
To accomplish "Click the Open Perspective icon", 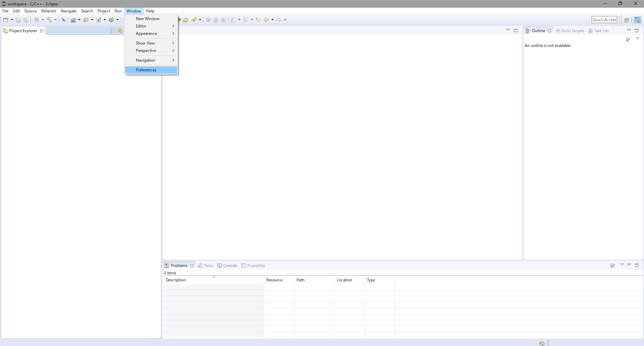I will point(627,20).
